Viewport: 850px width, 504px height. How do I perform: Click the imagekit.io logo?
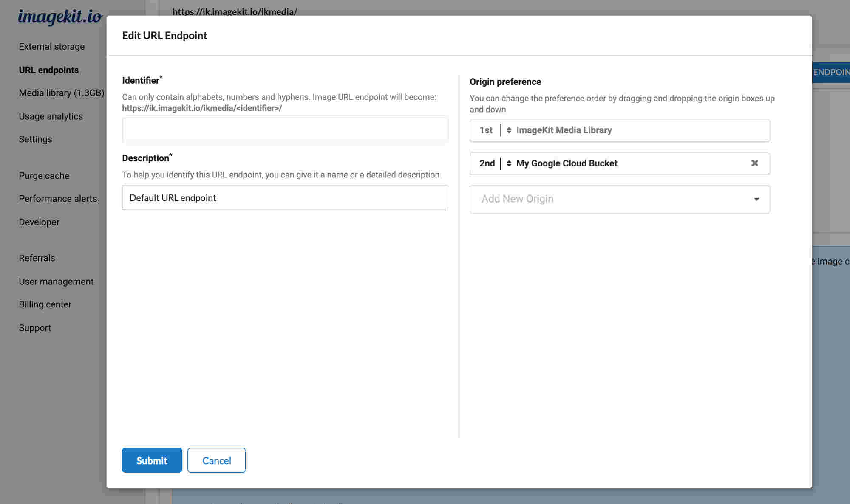click(x=59, y=17)
